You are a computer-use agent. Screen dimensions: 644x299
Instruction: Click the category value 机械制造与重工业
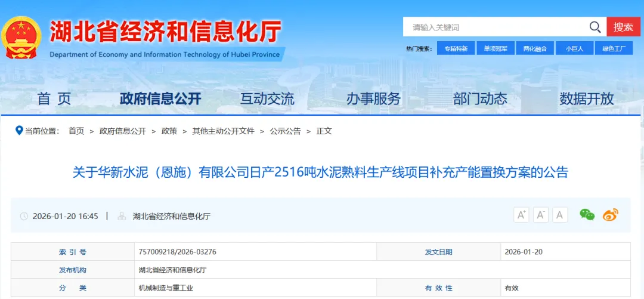tap(166, 288)
